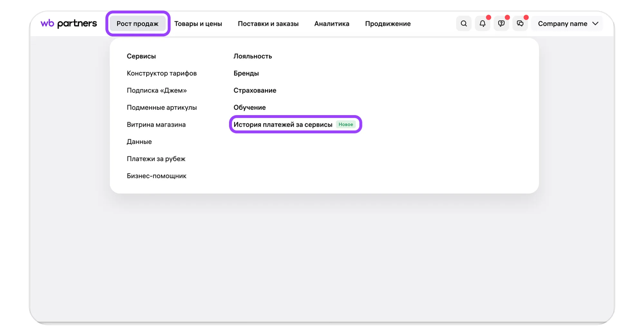
Task: Click the wb partners logo
Action: (x=69, y=24)
